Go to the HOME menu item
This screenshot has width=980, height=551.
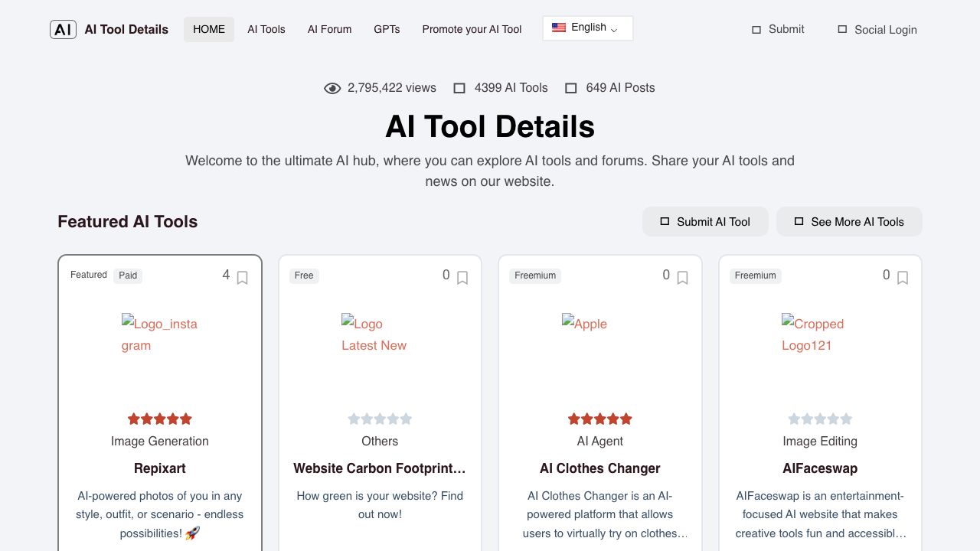(209, 29)
